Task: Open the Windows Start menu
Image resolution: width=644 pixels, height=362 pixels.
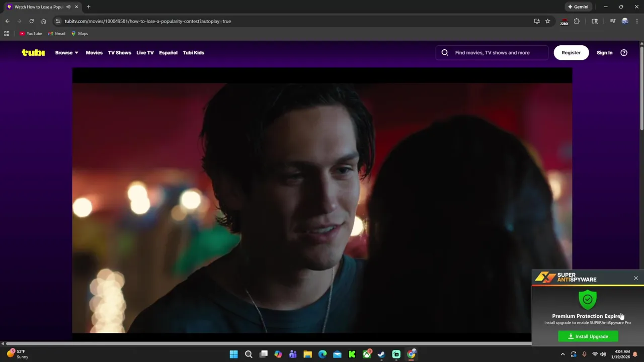Action: pos(233,354)
